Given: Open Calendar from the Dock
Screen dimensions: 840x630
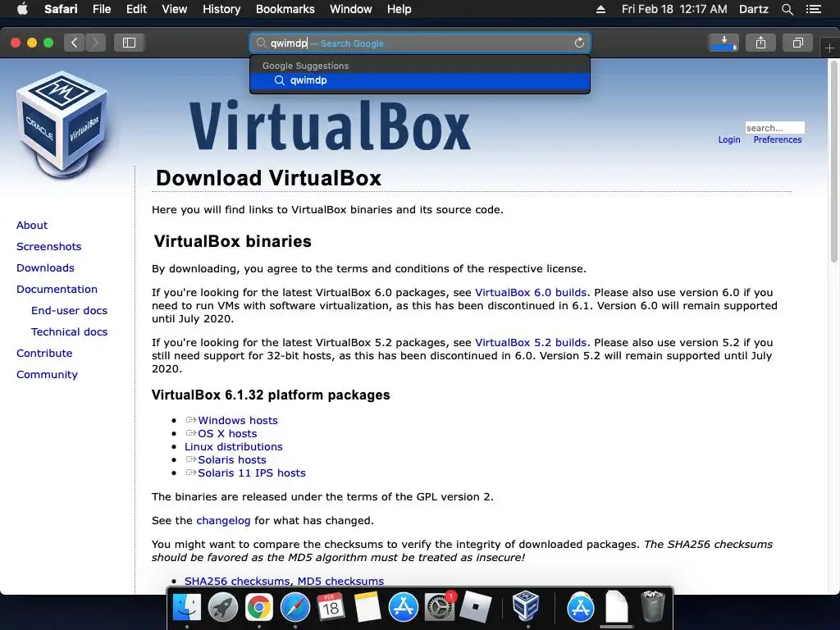Looking at the screenshot, I should 331,607.
